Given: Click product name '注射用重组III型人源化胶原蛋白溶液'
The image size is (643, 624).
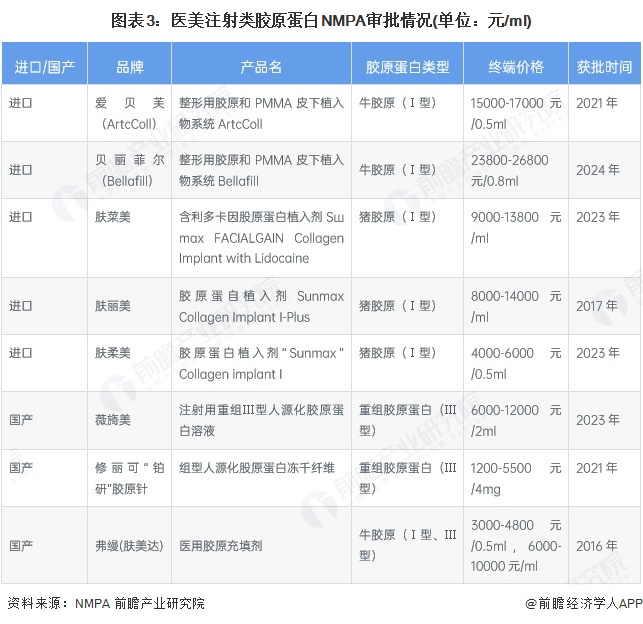Looking at the screenshot, I should (261, 420).
